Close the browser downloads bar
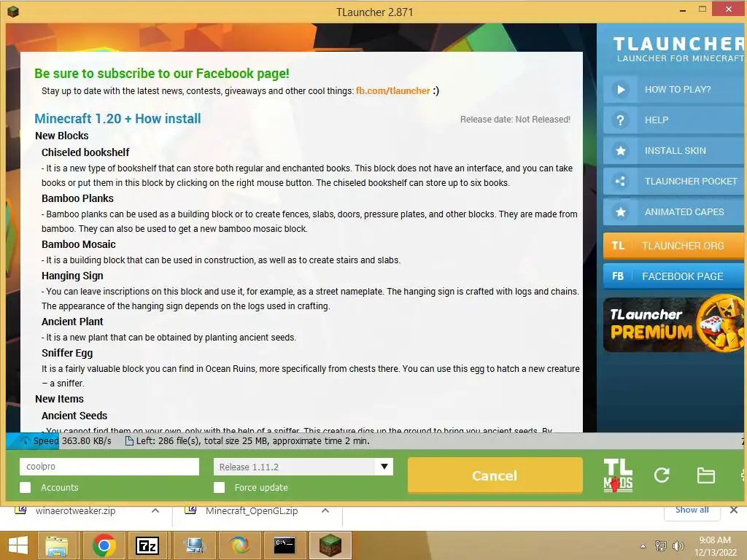The height and width of the screenshot is (560, 747). coord(734,510)
